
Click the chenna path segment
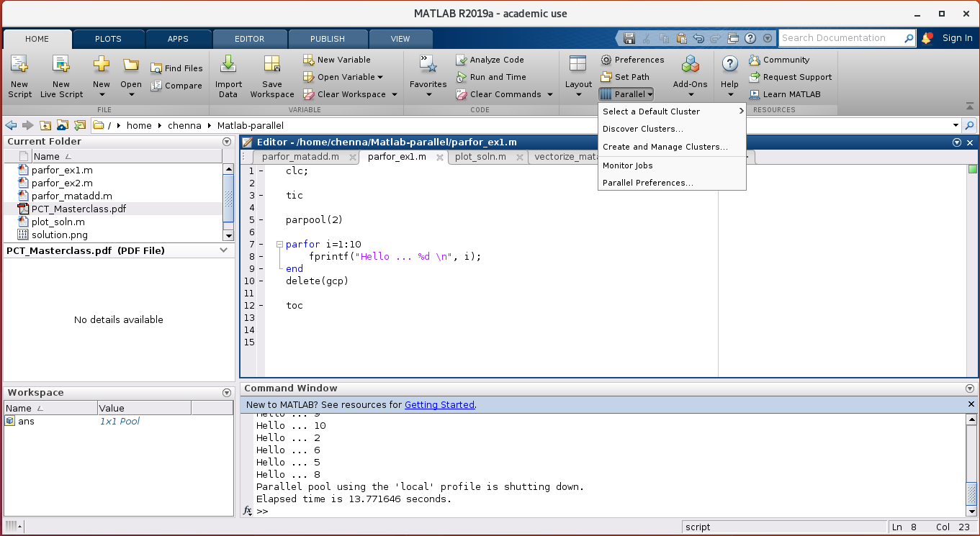pyautogui.click(x=185, y=125)
